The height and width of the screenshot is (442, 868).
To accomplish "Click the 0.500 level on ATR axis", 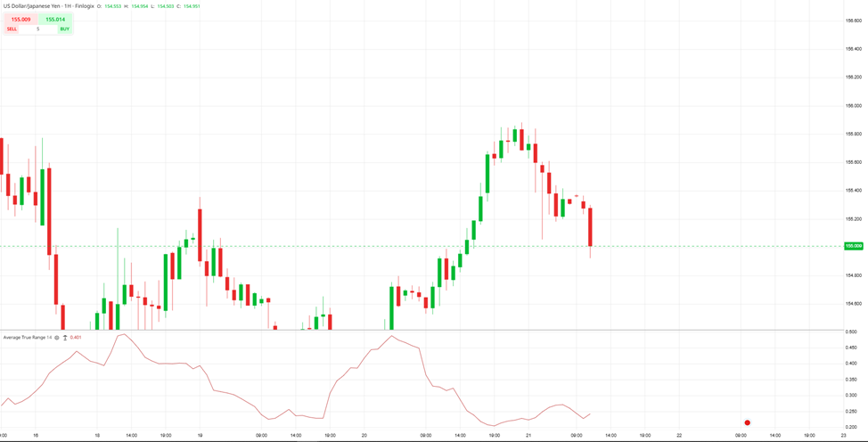I will coord(851,331).
